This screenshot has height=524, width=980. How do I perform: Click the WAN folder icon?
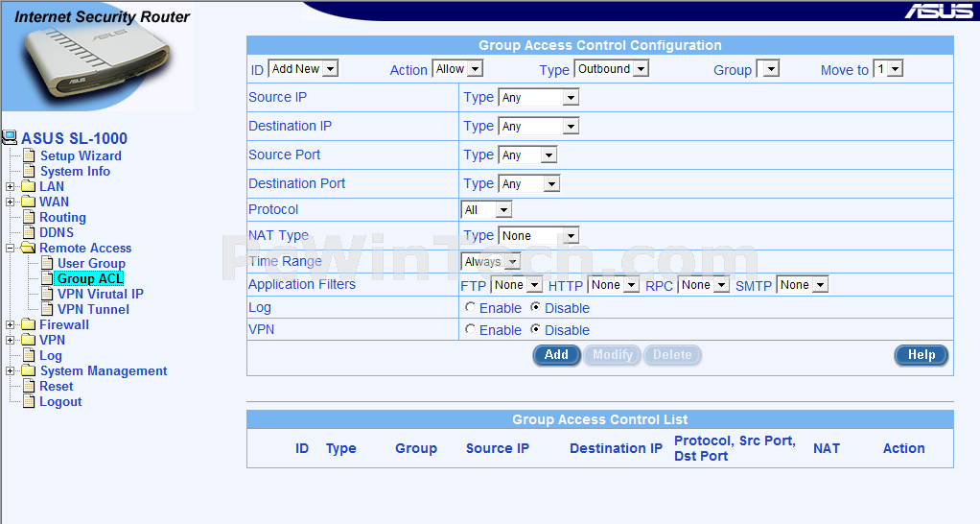[28, 202]
